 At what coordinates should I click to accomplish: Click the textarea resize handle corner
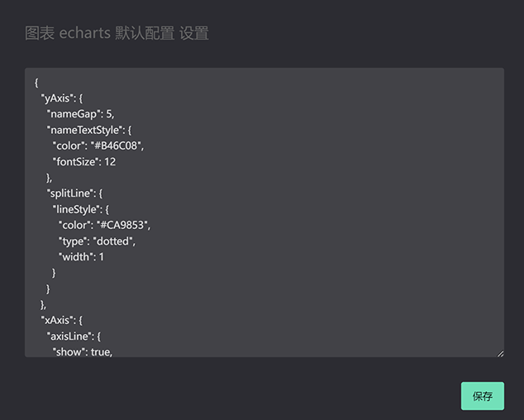tap(499, 353)
